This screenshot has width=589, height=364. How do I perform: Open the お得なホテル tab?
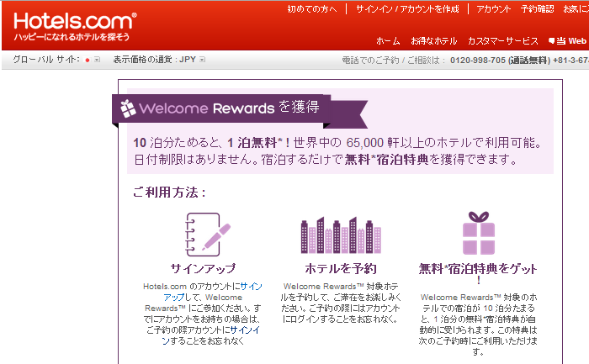click(434, 41)
